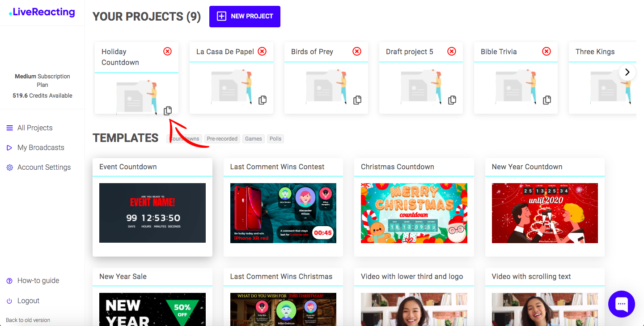Go back to old version link
This screenshot has width=644, height=326.
[28, 320]
